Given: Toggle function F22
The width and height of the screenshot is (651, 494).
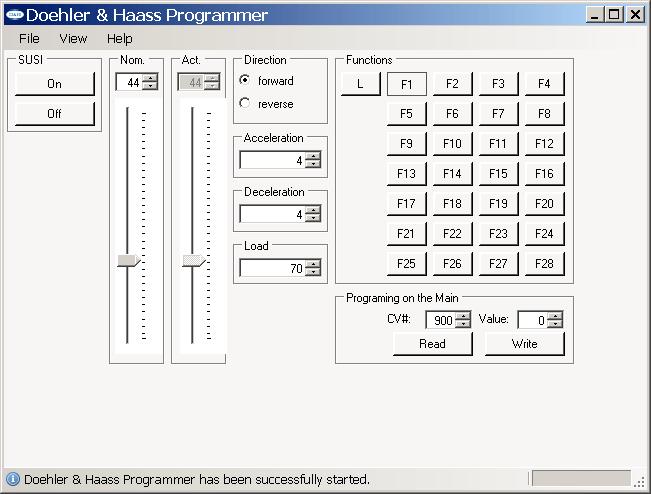Looking at the screenshot, I should pos(453,234).
